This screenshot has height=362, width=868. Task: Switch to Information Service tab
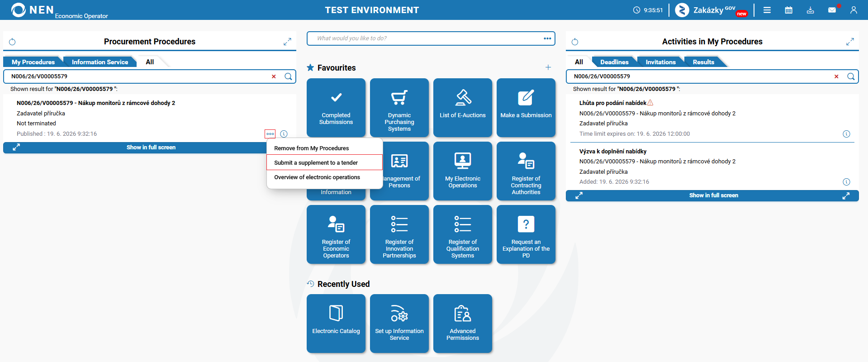pyautogui.click(x=100, y=62)
